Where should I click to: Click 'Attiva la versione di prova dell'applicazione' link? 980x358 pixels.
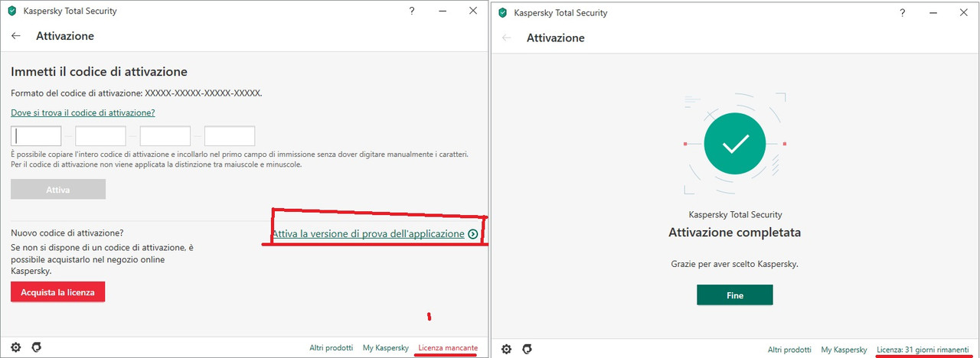coord(368,234)
